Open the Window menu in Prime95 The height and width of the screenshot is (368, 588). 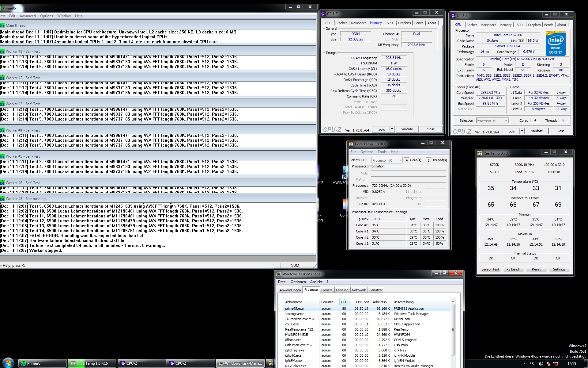[64, 16]
